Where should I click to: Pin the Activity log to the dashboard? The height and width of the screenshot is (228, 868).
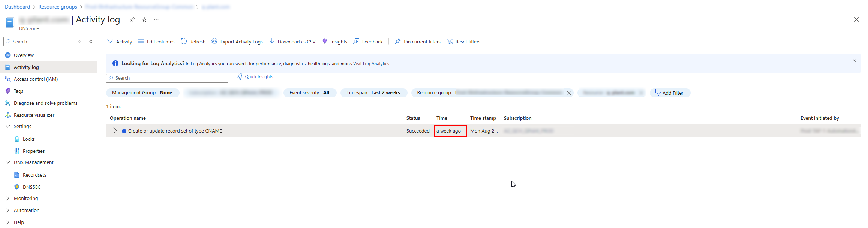pyautogui.click(x=132, y=20)
